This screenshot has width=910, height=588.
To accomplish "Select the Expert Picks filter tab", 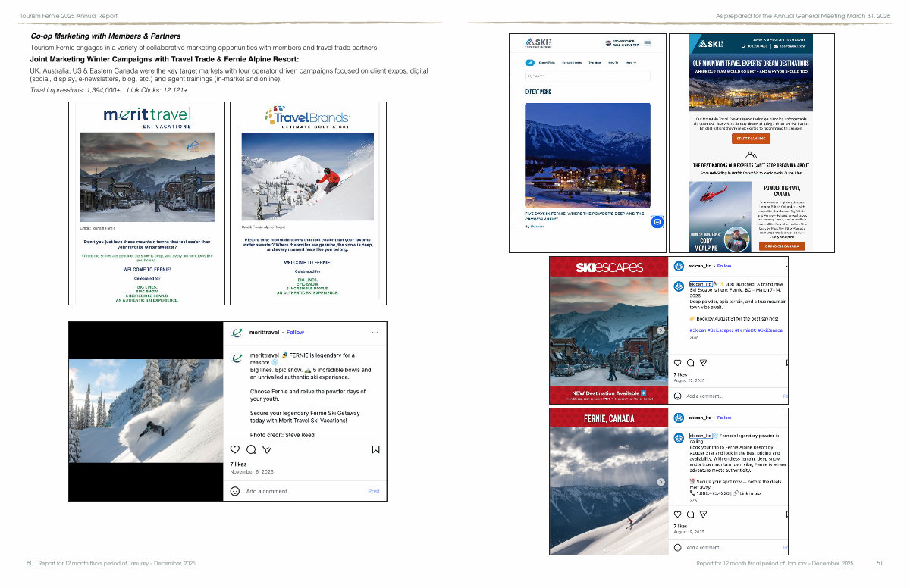I will point(547,62).
